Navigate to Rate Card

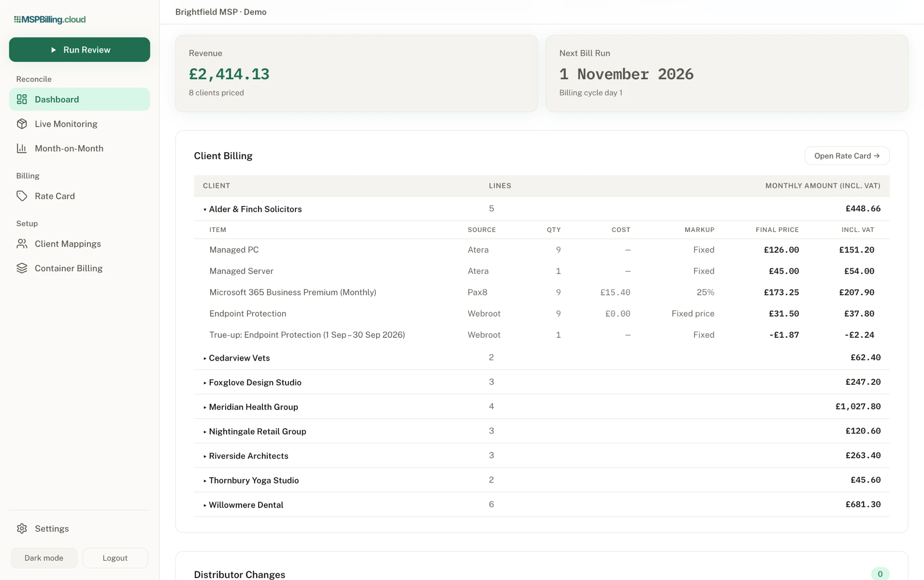(79, 196)
